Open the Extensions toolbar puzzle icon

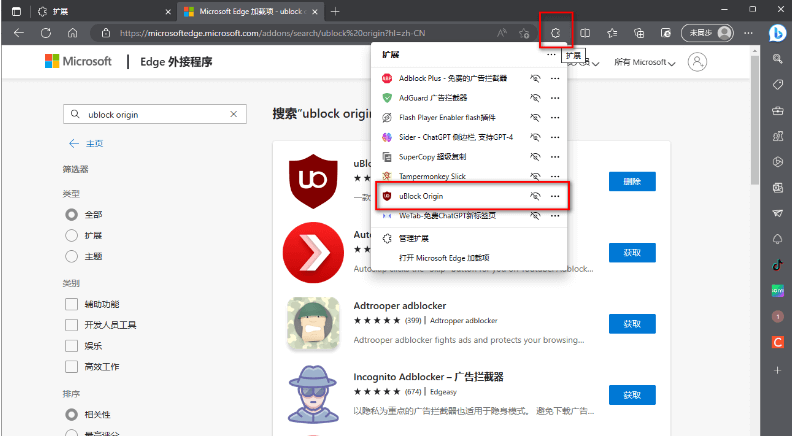[556, 33]
